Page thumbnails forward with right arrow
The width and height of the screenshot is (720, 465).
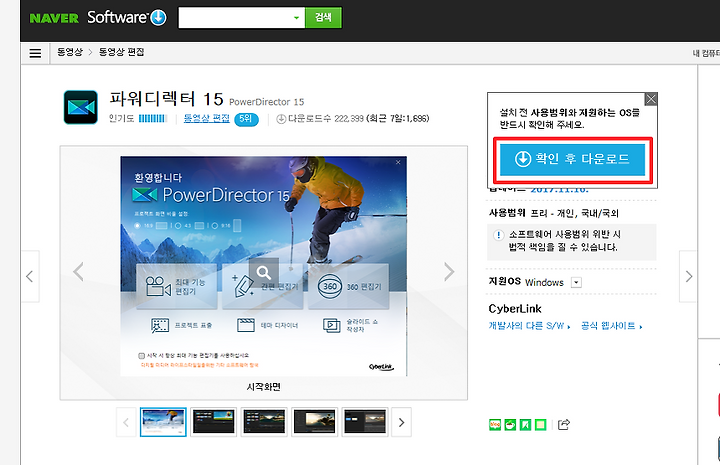(x=401, y=422)
